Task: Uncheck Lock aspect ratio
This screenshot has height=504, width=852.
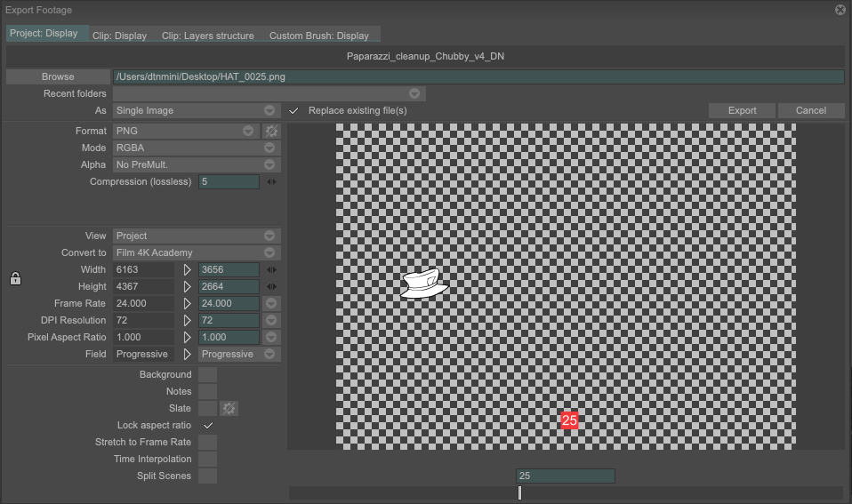Action: 207,425
